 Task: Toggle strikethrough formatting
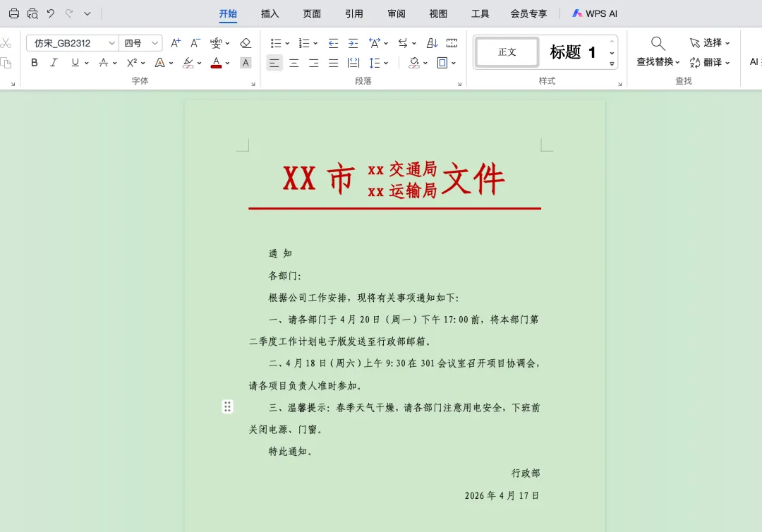point(103,63)
